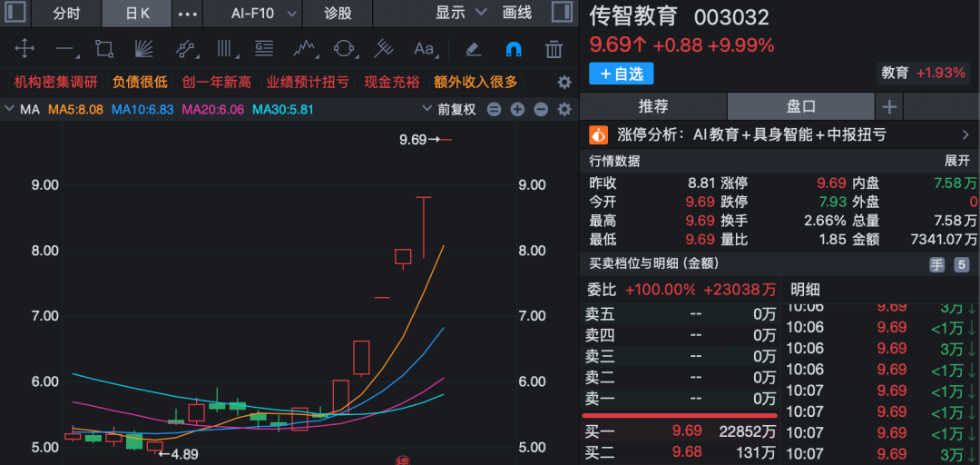This screenshot has width=980, height=465.
Task: Expand 行情数据 with 展开
Action: click(956, 161)
